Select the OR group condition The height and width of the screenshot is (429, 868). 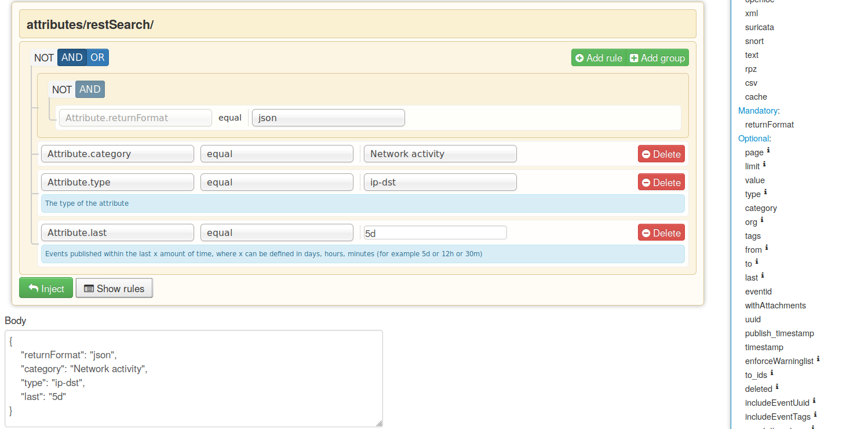pyautogui.click(x=97, y=57)
